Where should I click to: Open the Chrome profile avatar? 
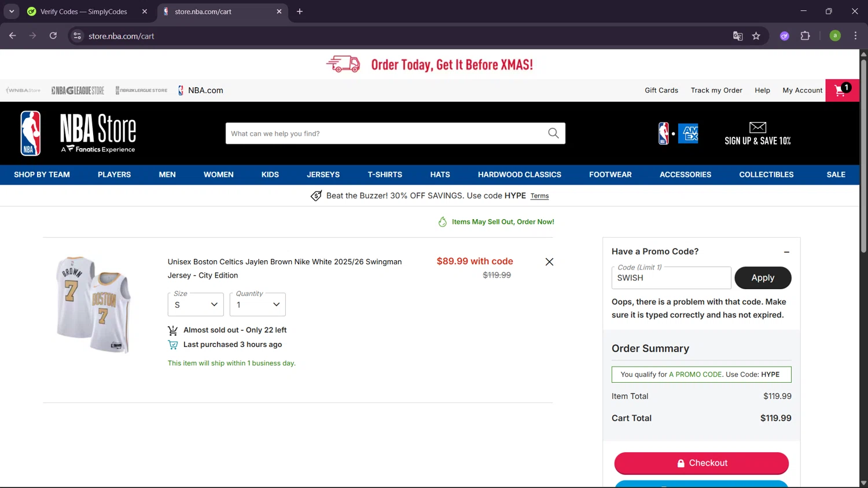pos(835,36)
